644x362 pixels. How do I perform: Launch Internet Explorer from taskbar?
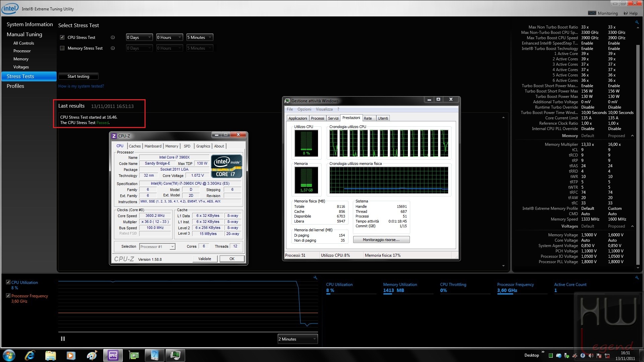[30, 355]
